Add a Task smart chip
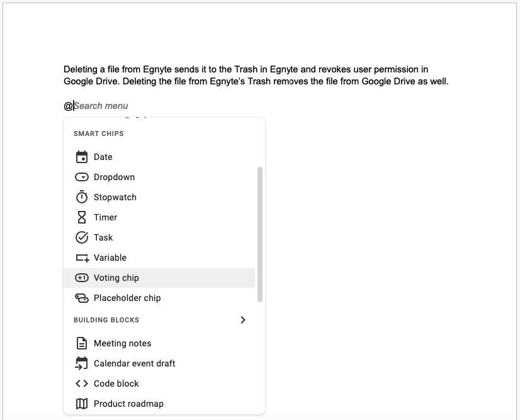This screenshot has height=420, width=520. (159, 237)
